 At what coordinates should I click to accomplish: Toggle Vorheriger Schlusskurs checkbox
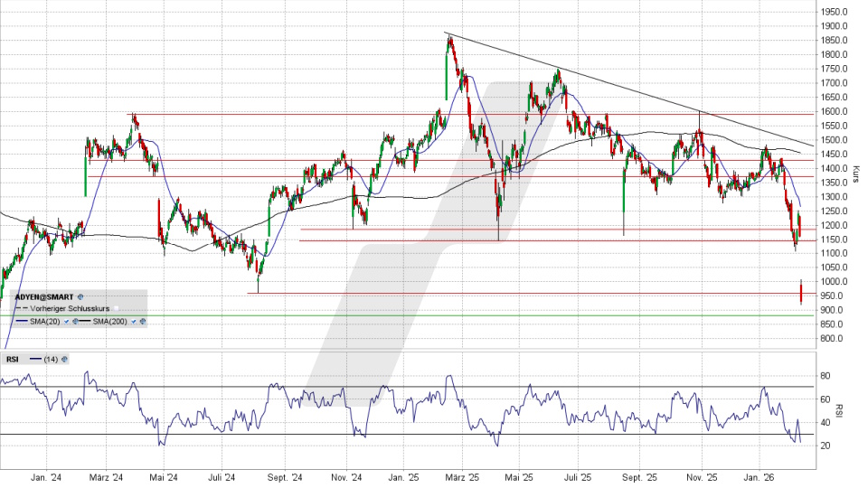(116, 309)
